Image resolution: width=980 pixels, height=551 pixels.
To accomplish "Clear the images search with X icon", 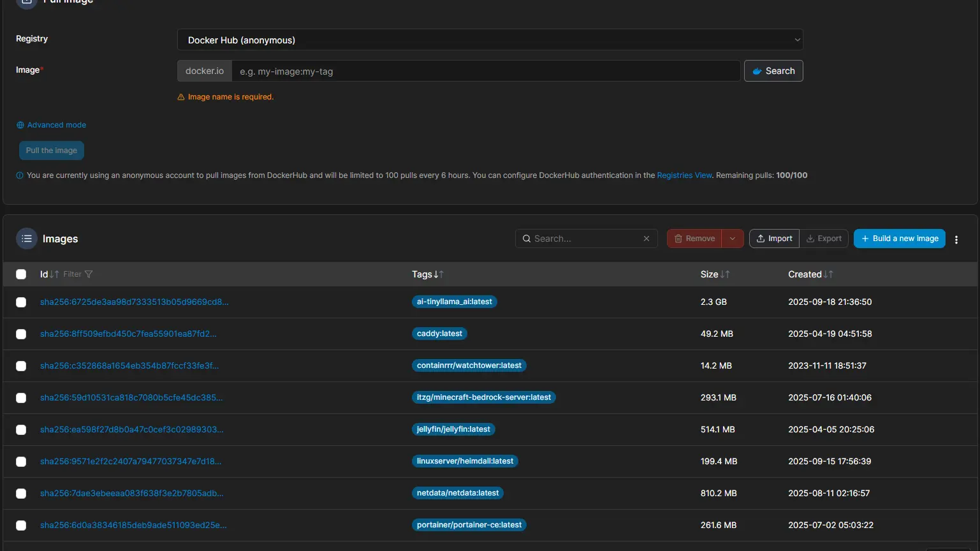I will pos(647,239).
